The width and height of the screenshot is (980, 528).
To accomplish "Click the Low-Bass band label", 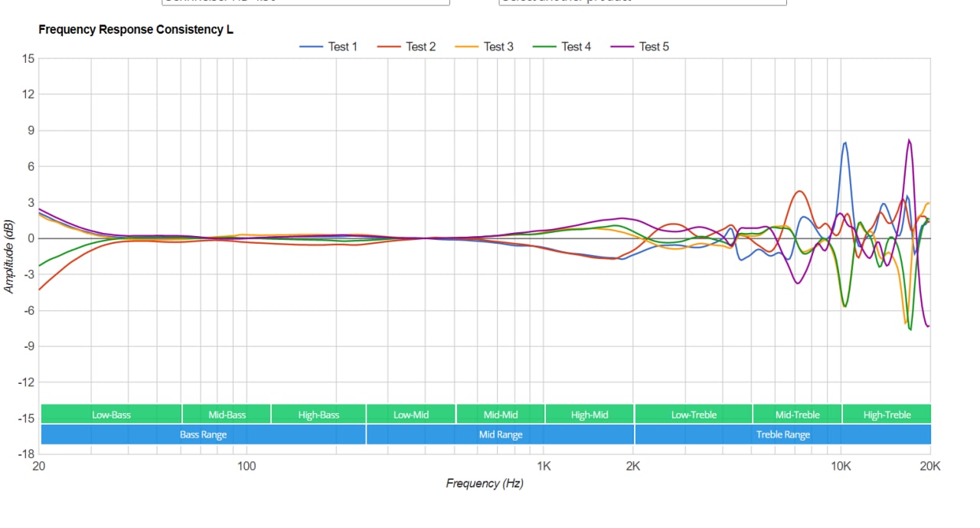I will click(111, 414).
